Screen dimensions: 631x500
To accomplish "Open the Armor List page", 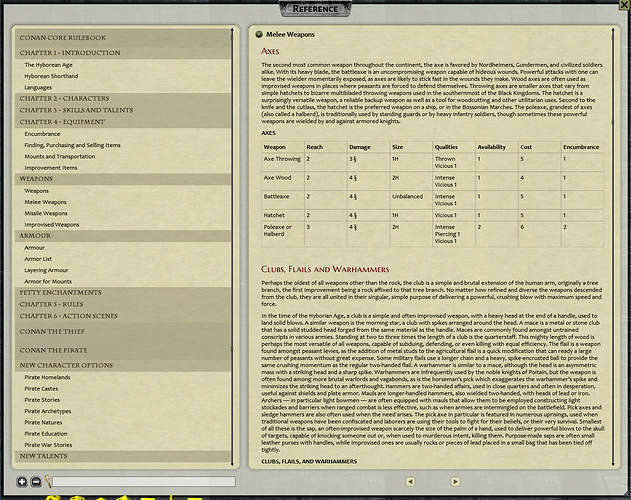I will pyautogui.click(x=38, y=259).
